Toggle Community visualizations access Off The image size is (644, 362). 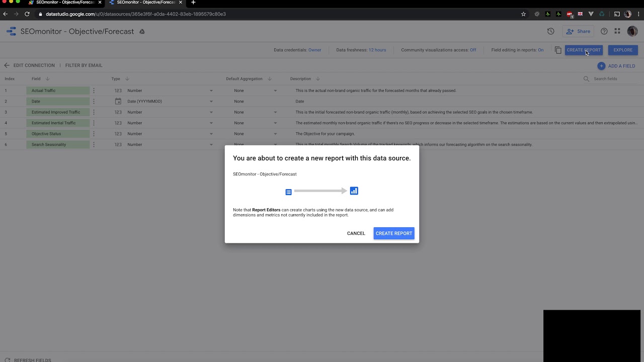pyautogui.click(x=473, y=50)
